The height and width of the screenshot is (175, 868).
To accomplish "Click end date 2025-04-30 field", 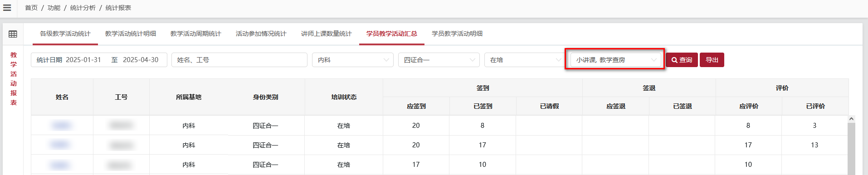I will click(x=141, y=60).
